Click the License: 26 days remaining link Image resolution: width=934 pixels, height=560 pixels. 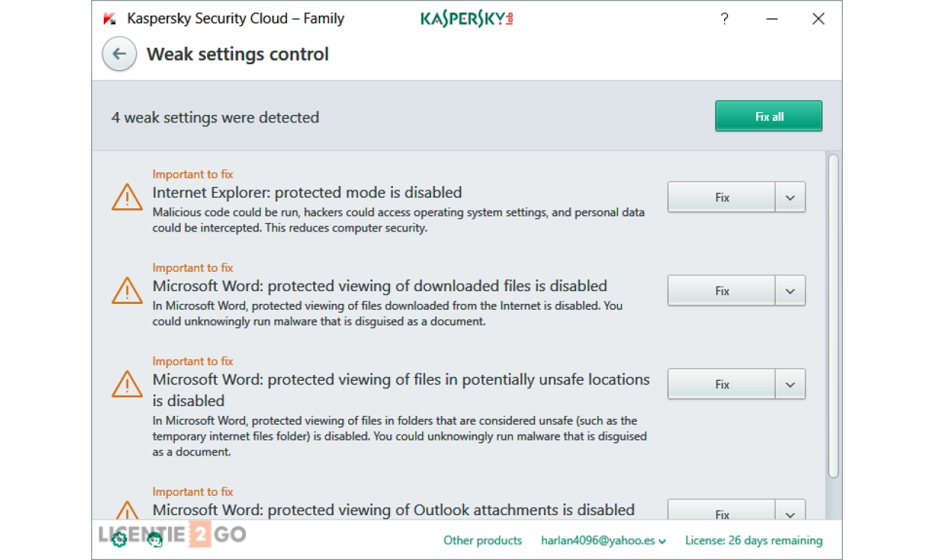pyautogui.click(x=753, y=541)
